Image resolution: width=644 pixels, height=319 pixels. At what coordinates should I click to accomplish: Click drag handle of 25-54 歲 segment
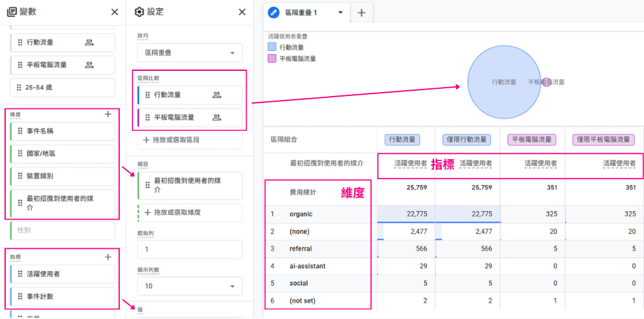tap(18, 87)
